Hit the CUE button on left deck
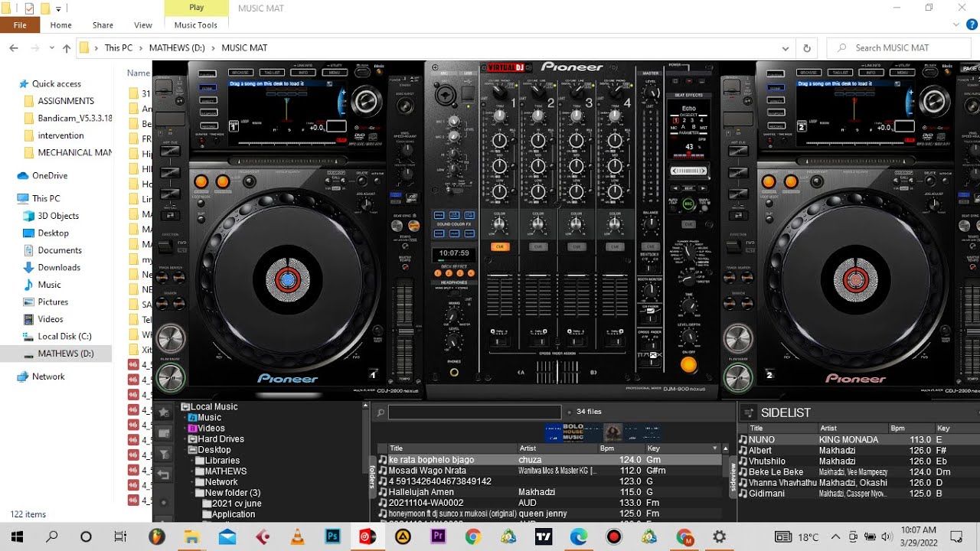Viewport: 980px width, 551px height. [x=171, y=338]
